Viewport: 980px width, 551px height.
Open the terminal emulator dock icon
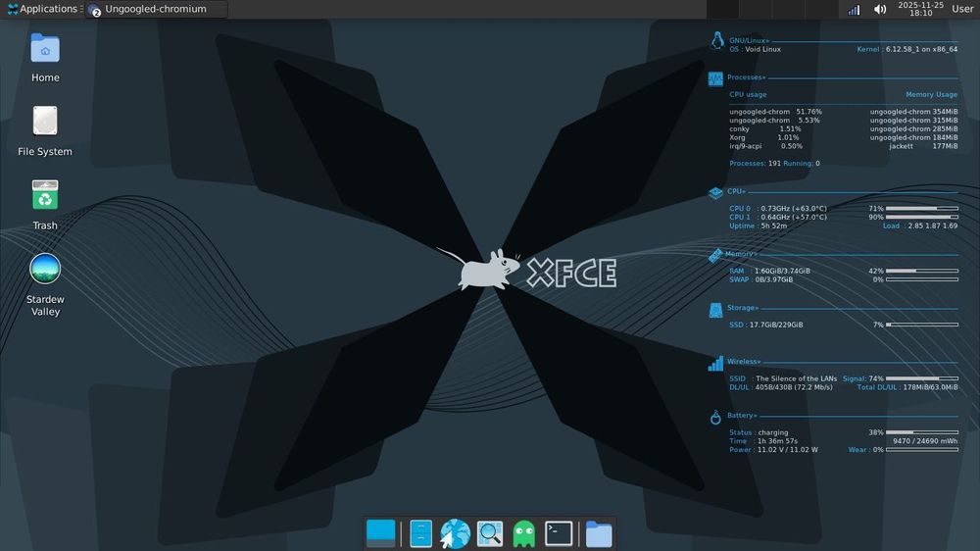[x=559, y=533]
